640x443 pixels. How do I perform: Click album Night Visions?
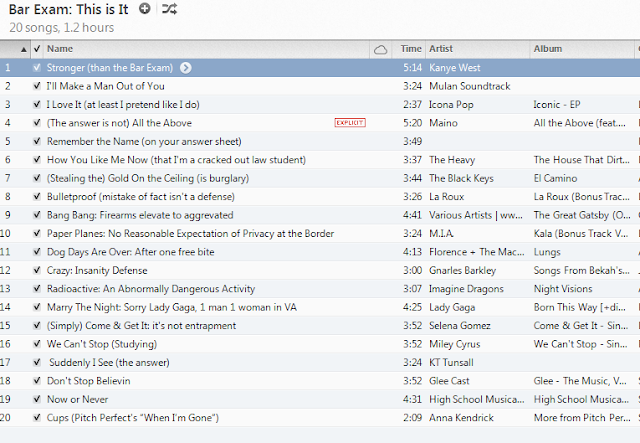point(563,289)
